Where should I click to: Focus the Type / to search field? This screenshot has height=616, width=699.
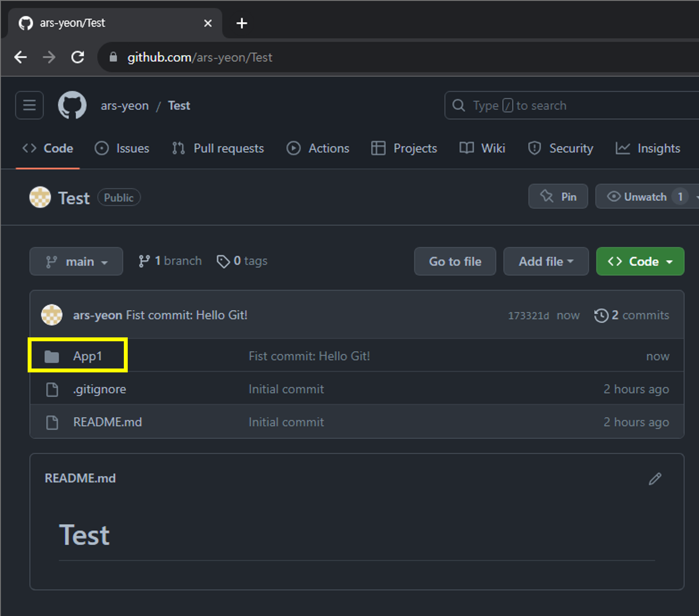pyautogui.click(x=571, y=105)
